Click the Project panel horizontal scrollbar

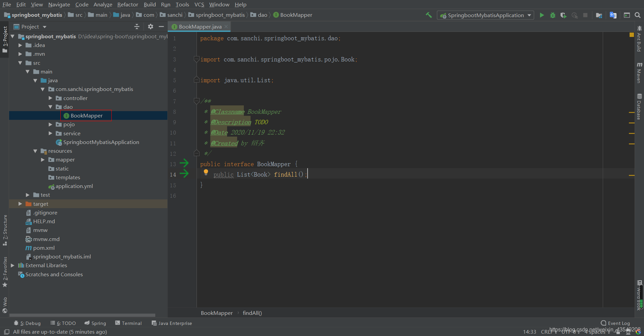[x=82, y=315]
